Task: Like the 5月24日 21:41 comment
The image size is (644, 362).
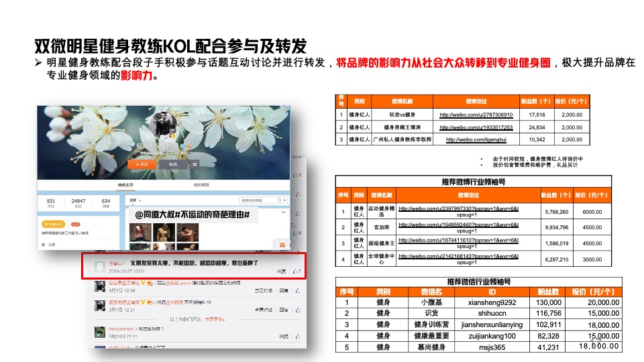Action: coord(298,336)
